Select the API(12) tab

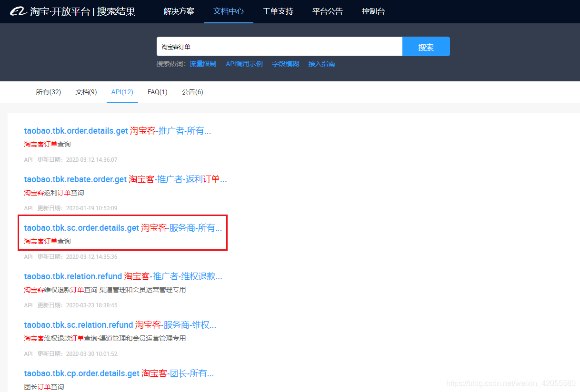coord(122,92)
